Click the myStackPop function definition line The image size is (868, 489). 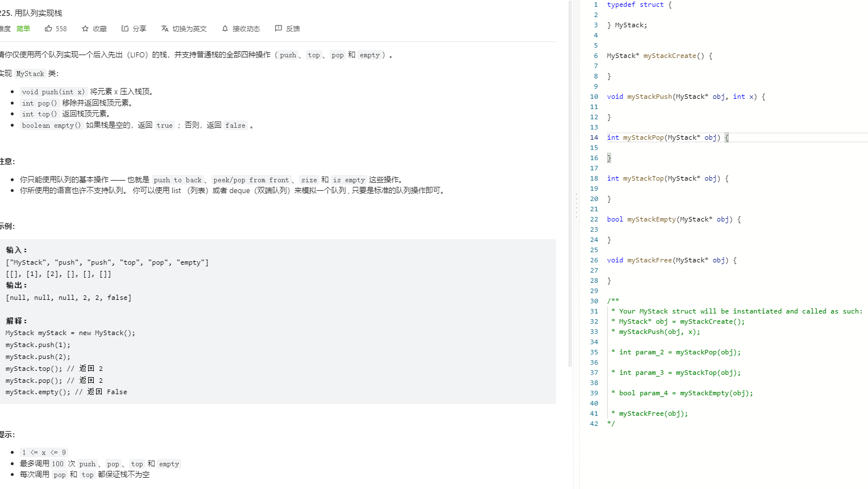pyautogui.click(x=667, y=137)
